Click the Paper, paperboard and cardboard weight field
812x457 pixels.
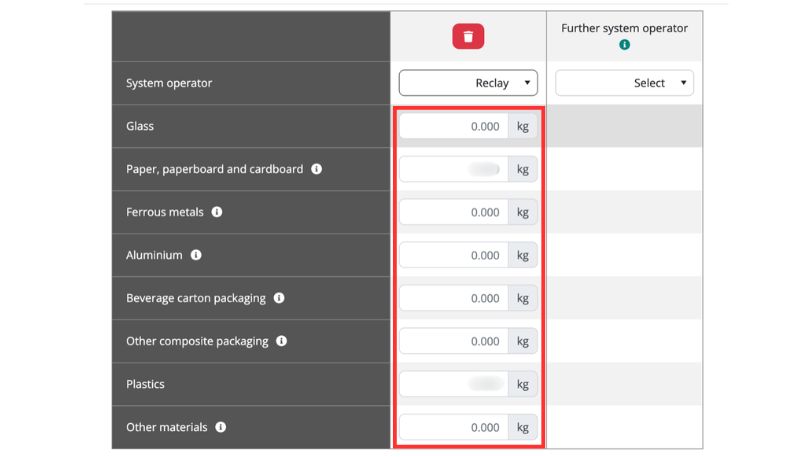coord(453,169)
